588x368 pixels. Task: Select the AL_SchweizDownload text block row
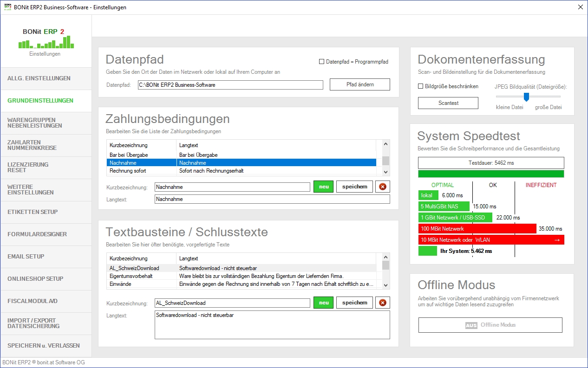click(x=241, y=268)
